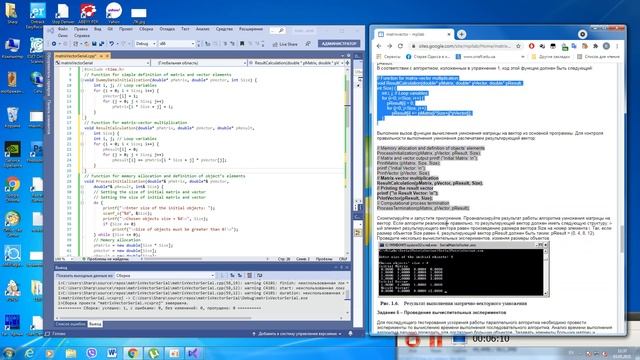Reload the page in Chrome
Image resolution: width=640 pixels, height=360 pixels.
click(x=400, y=46)
